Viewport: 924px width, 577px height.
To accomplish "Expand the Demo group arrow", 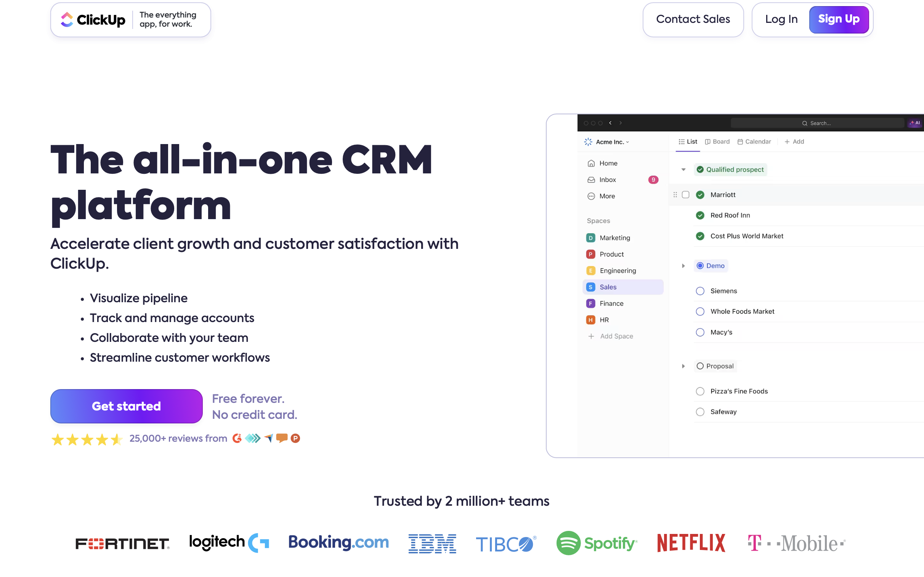I will [683, 266].
